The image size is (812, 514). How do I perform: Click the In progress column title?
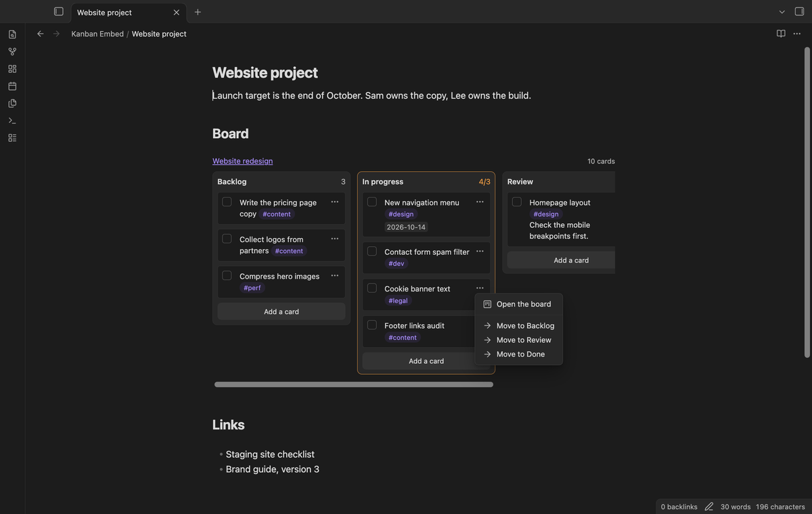tap(383, 182)
